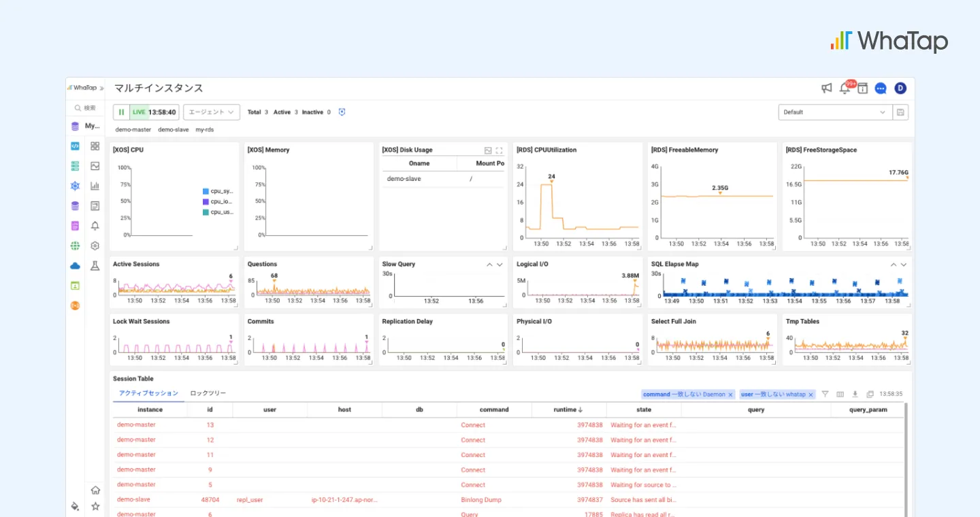Open session table in new window icon
980x517 pixels.
[x=870, y=394]
